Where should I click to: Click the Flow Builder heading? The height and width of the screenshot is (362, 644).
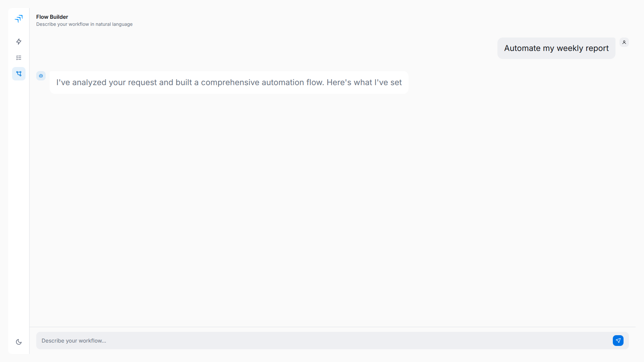52,17
